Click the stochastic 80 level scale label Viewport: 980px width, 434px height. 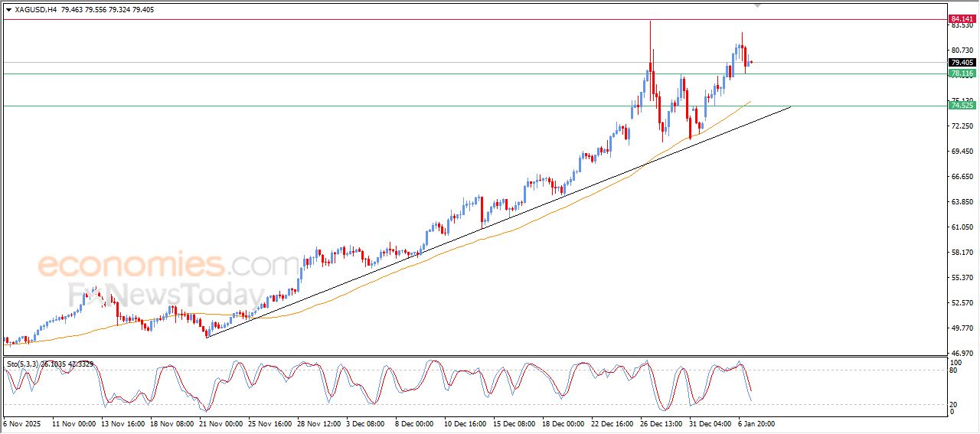[955, 370]
